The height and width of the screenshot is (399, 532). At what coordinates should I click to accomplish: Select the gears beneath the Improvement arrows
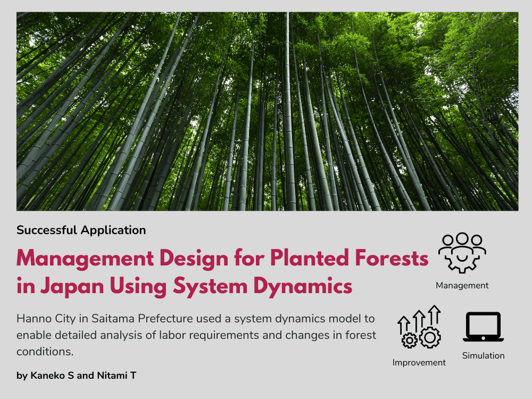419,338
